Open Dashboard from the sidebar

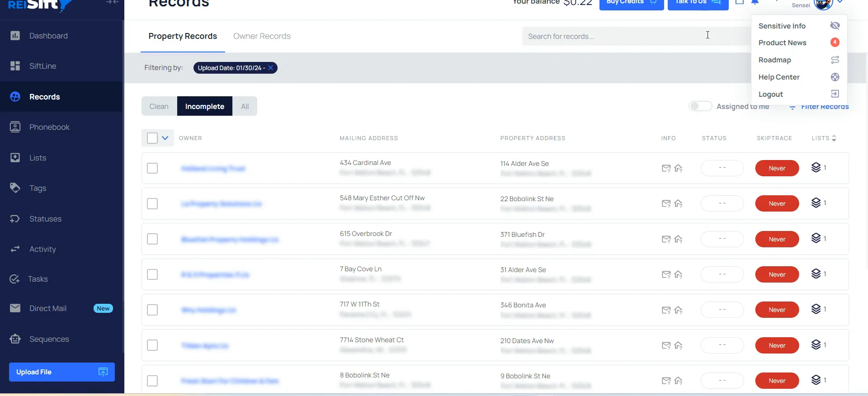(48, 36)
